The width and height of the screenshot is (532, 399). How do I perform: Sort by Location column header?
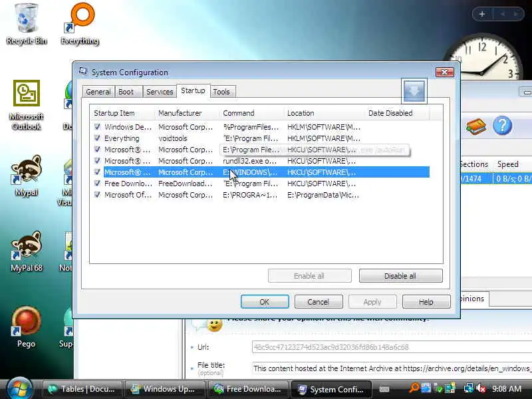[324, 113]
